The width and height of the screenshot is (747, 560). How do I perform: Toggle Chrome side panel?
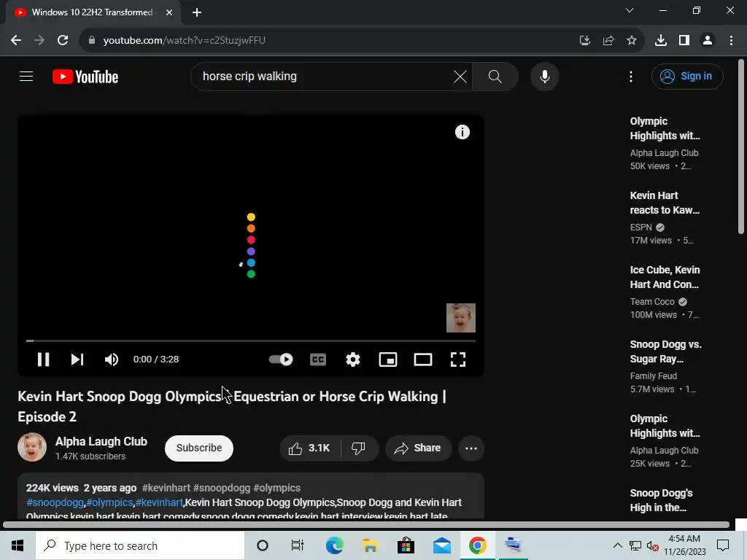pos(684,41)
